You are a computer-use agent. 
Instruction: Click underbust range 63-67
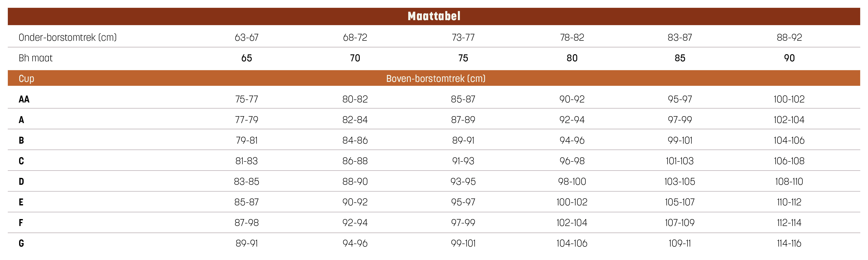pyautogui.click(x=246, y=37)
